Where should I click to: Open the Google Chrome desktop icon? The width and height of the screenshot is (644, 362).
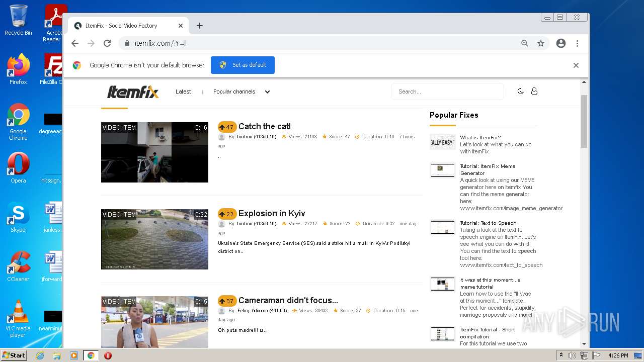(x=18, y=122)
